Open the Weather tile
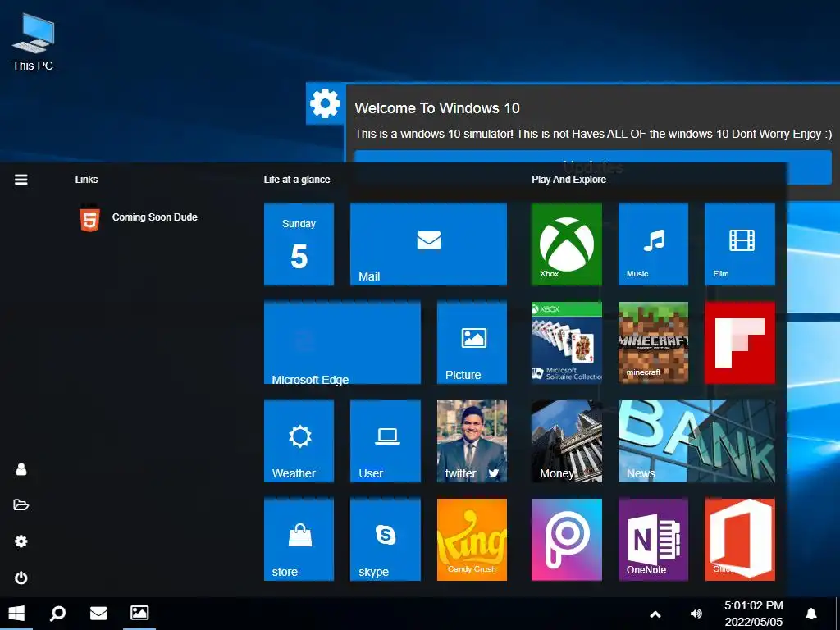 (299, 441)
